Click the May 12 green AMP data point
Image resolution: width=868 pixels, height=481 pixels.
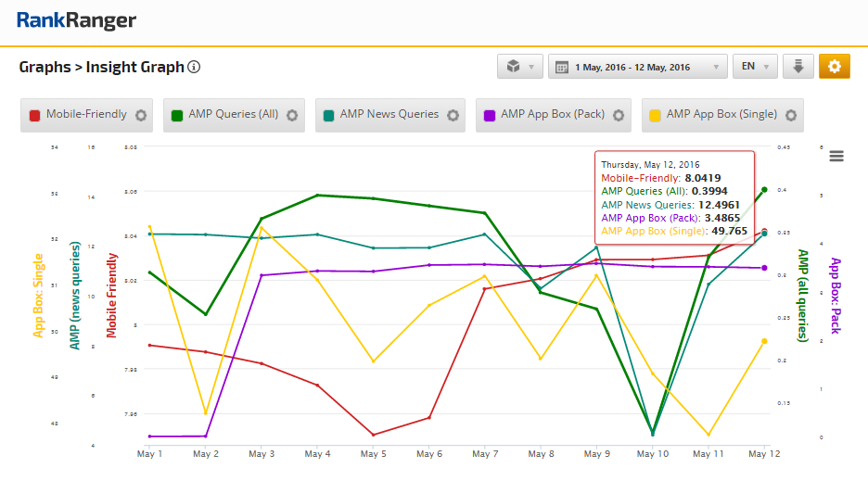point(764,189)
